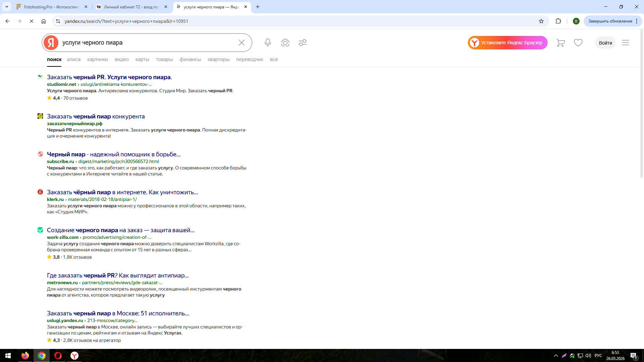
Task: Open Chrome update menu three dots
Action: point(637,21)
